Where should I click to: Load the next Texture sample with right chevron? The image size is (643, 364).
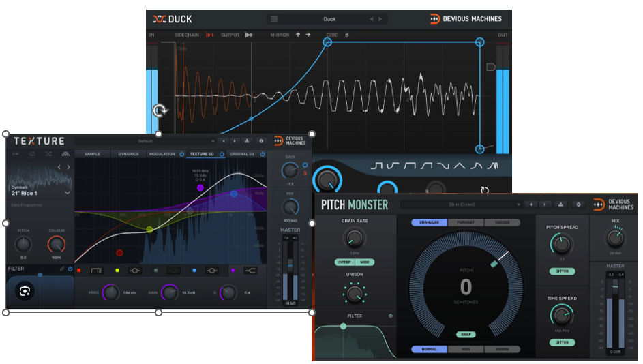point(68,167)
